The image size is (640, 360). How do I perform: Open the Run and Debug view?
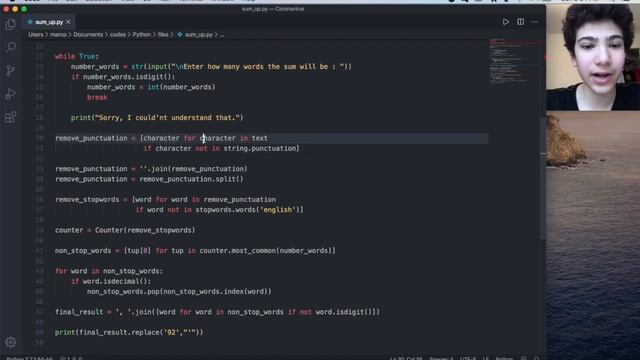click(11, 94)
